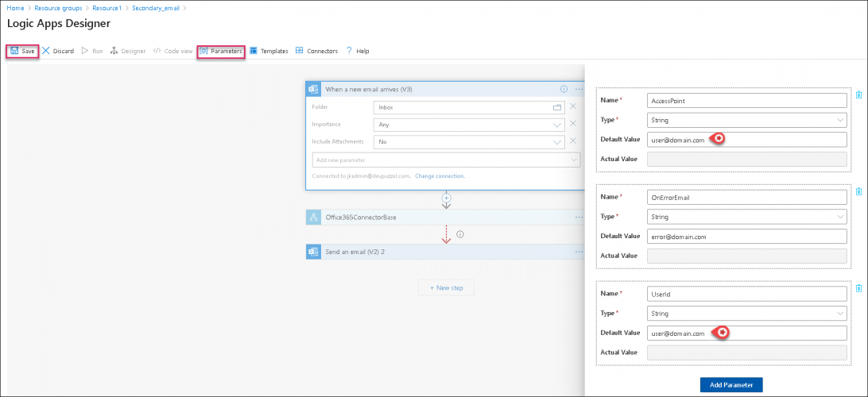The height and width of the screenshot is (397, 868).
Task: Click the folder picker icon in Folder field
Action: [557, 107]
